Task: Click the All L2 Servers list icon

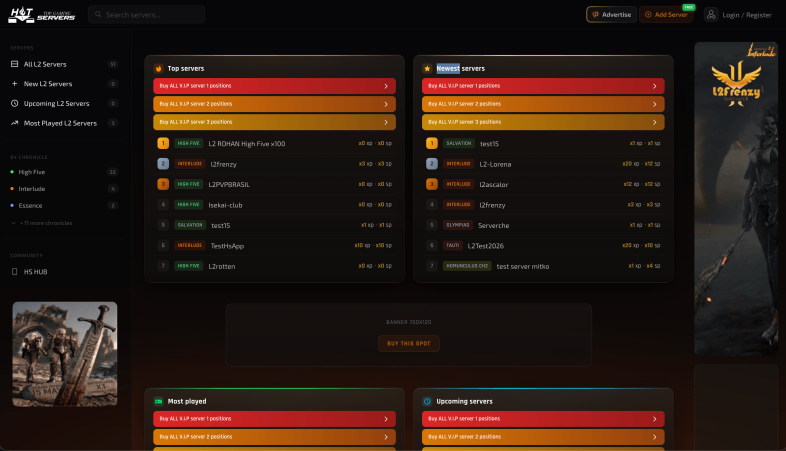Action: [15, 64]
